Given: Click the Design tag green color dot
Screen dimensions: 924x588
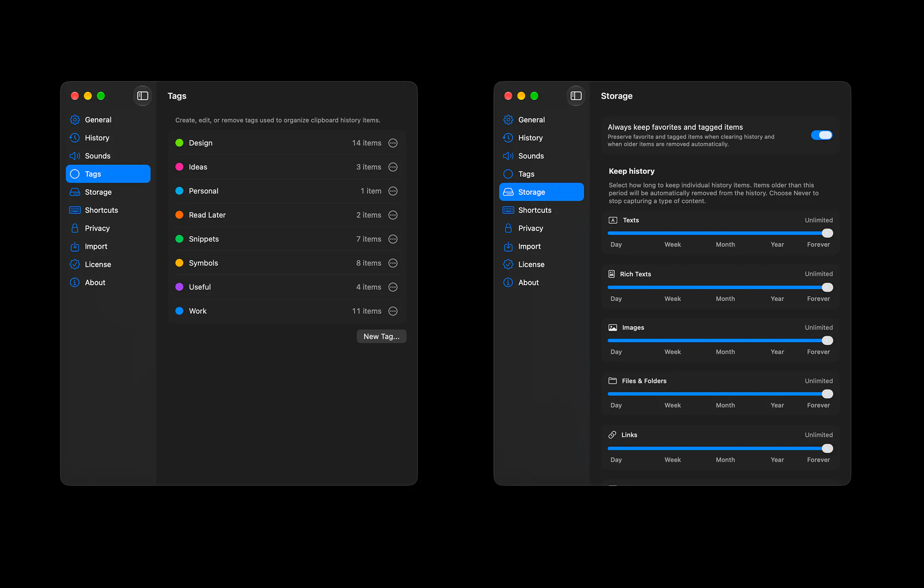Looking at the screenshot, I should [x=179, y=143].
